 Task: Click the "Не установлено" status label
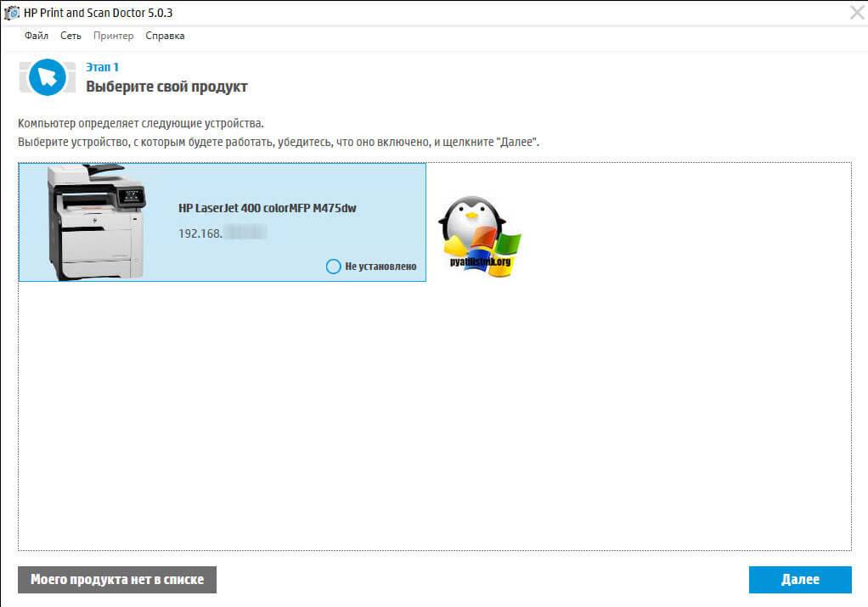pyautogui.click(x=380, y=267)
